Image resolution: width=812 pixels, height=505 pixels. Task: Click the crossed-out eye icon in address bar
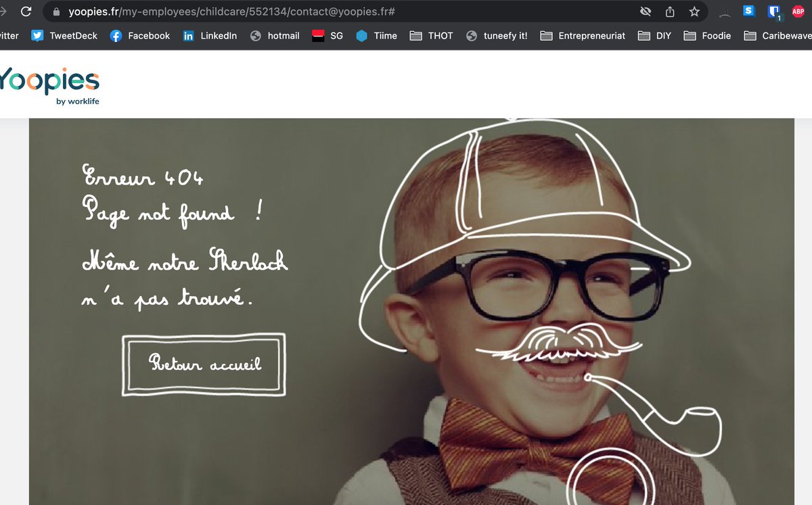646,11
